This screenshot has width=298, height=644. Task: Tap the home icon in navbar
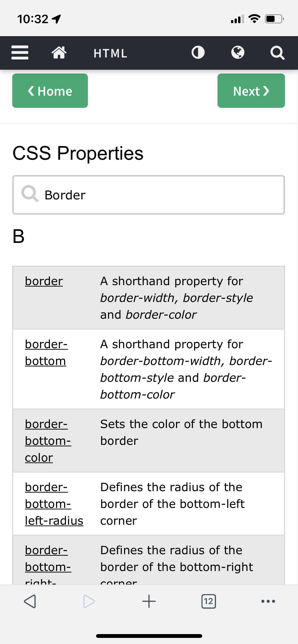point(59,53)
